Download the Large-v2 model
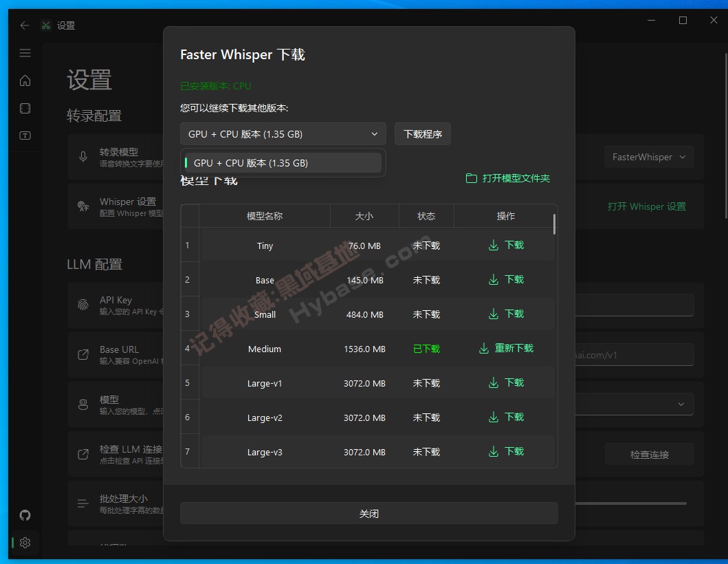 506,417
